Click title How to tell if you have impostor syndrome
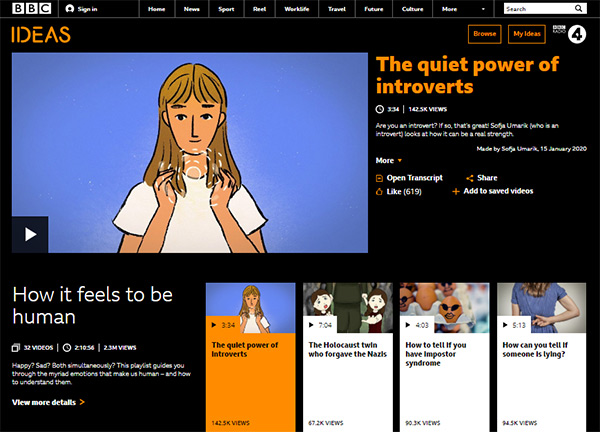 pyautogui.click(x=436, y=354)
